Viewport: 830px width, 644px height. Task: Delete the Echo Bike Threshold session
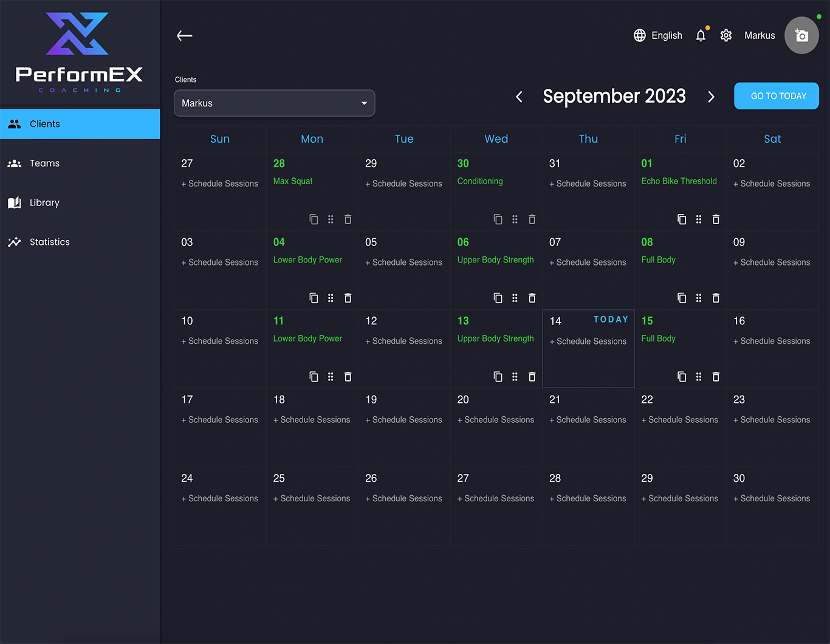(716, 219)
